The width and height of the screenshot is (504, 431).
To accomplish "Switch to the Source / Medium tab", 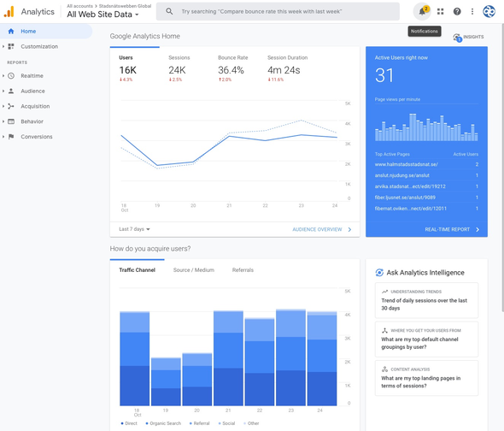I will pos(194,270).
